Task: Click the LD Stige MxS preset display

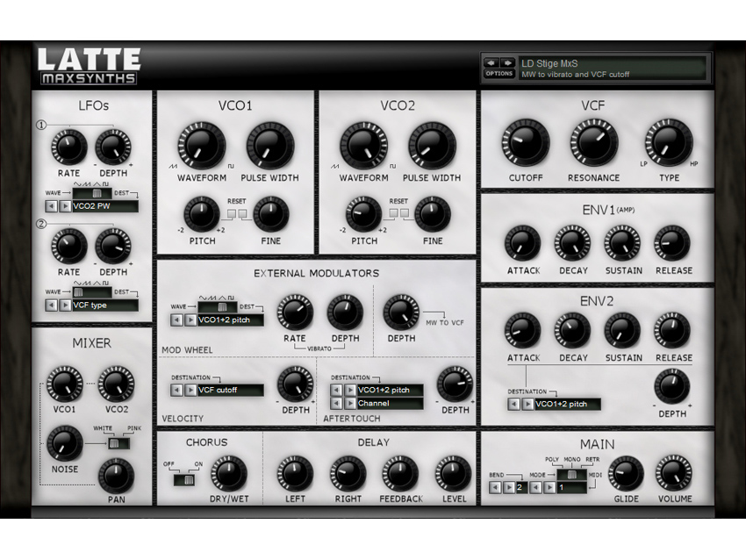Action: tap(613, 68)
